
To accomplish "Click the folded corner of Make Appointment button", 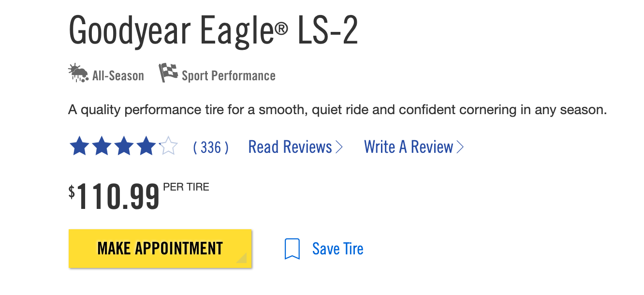I will 242,259.
